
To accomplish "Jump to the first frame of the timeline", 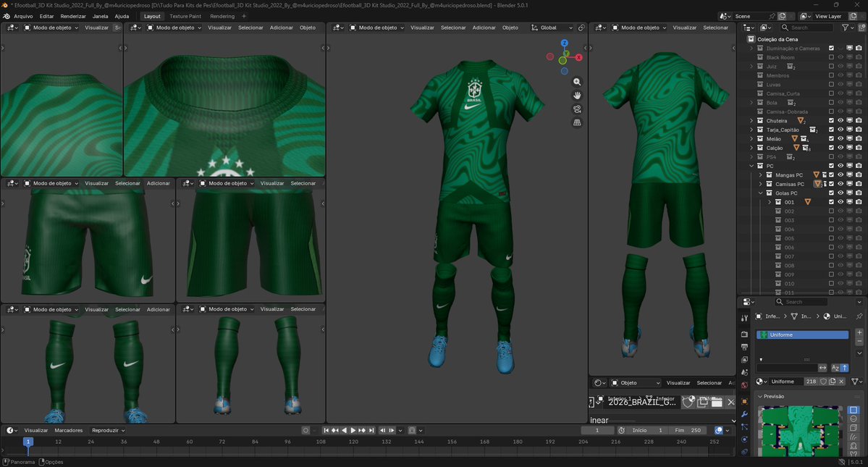I will pyautogui.click(x=326, y=431).
